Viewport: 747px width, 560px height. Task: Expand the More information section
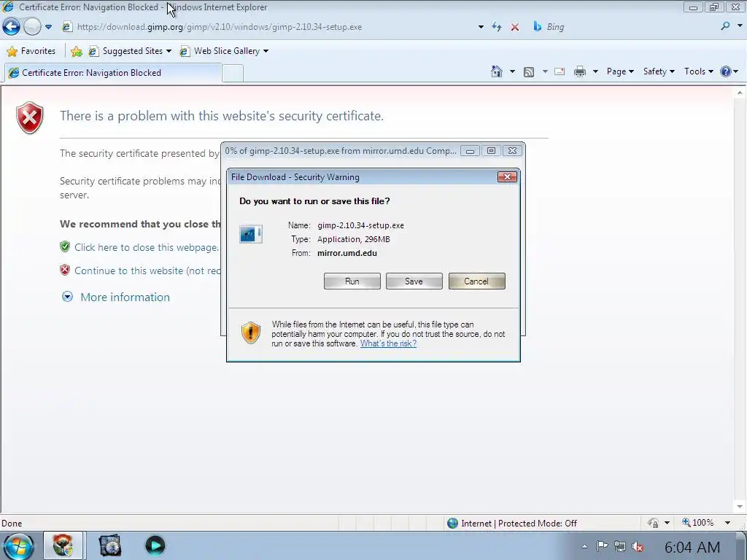(115, 297)
